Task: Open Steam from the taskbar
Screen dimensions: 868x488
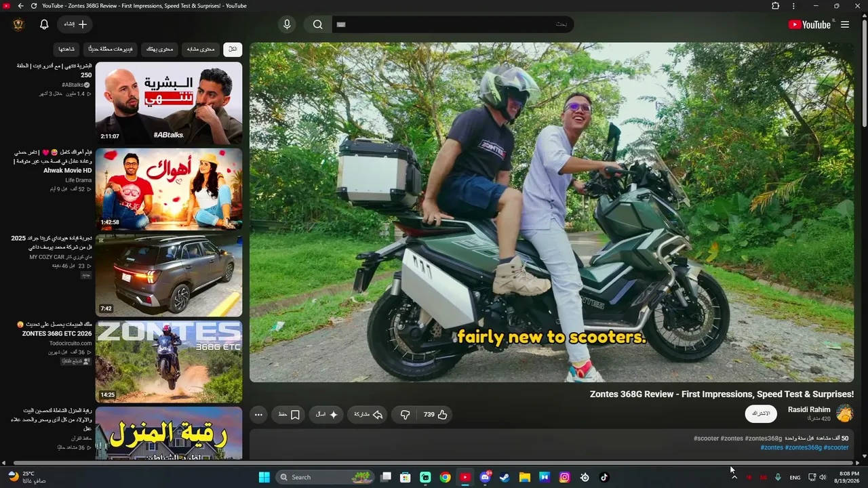Action: pyautogui.click(x=505, y=477)
